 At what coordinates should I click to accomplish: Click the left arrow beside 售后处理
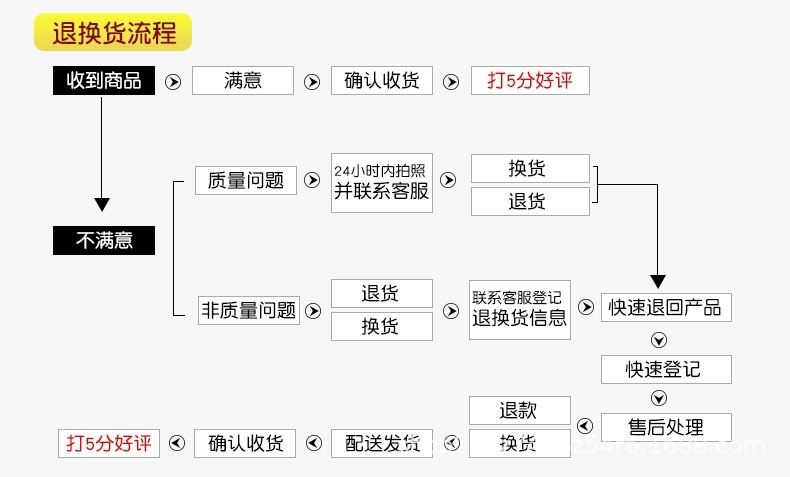click(585, 425)
